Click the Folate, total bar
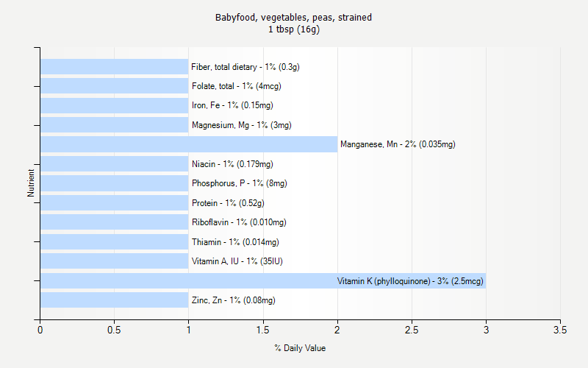 point(115,86)
